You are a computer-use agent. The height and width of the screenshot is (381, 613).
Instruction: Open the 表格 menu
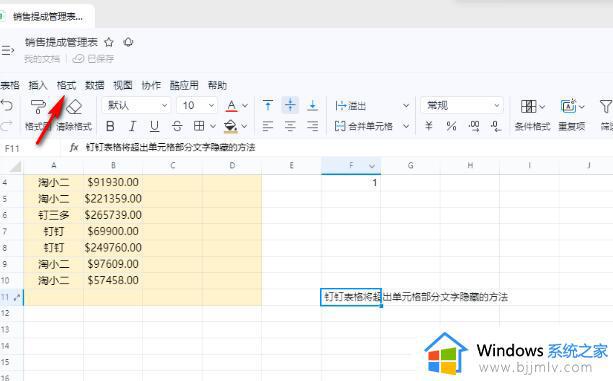10,85
